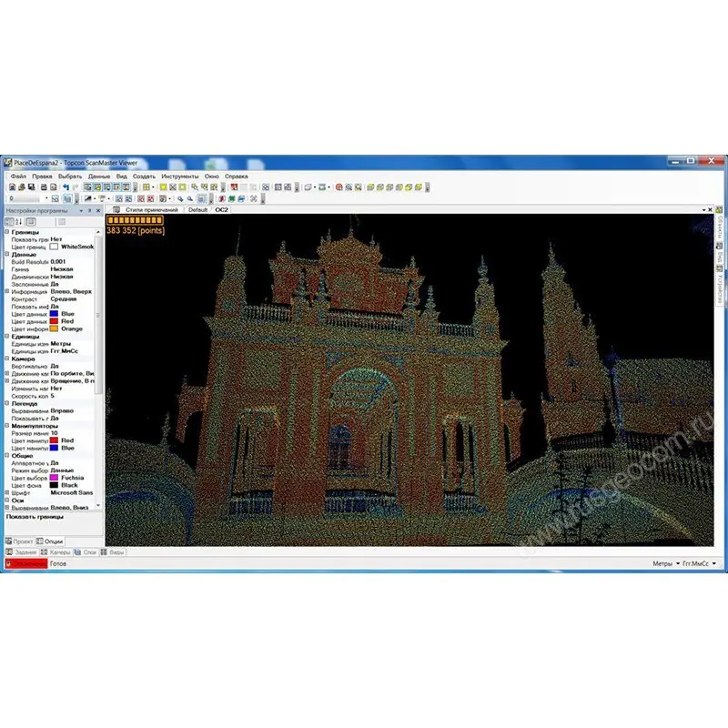Pin the Настройки программы panel
The width and height of the screenshot is (728, 728).
[91, 211]
